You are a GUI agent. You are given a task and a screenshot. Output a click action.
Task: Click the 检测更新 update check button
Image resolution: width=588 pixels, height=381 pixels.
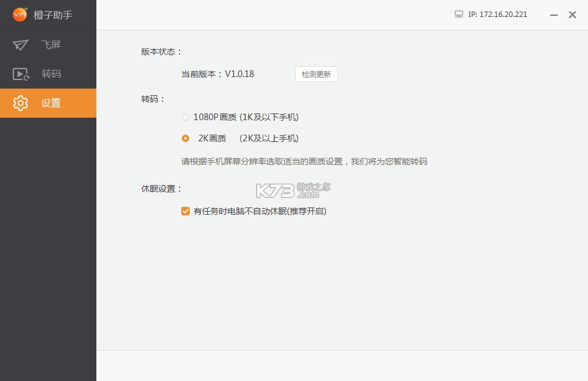tap(316, 74)
